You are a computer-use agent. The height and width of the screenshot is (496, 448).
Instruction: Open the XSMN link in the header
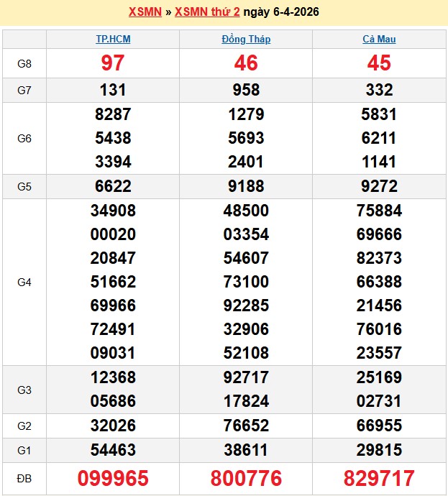pos(145,12)
